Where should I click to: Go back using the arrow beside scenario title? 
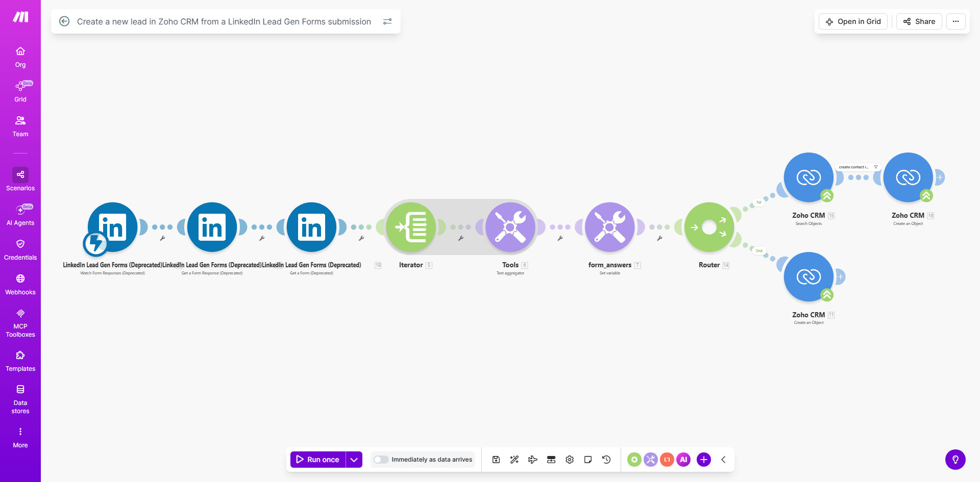64,21
